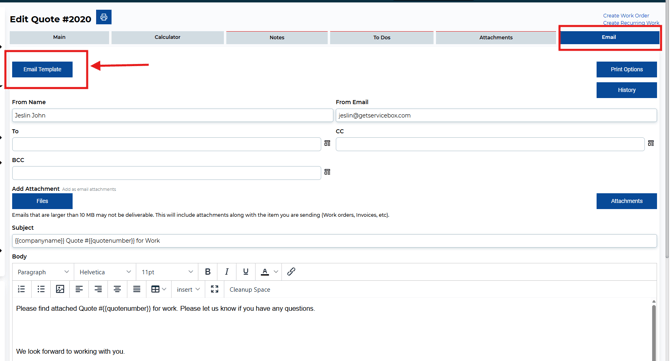Select the Email tab

609,37
